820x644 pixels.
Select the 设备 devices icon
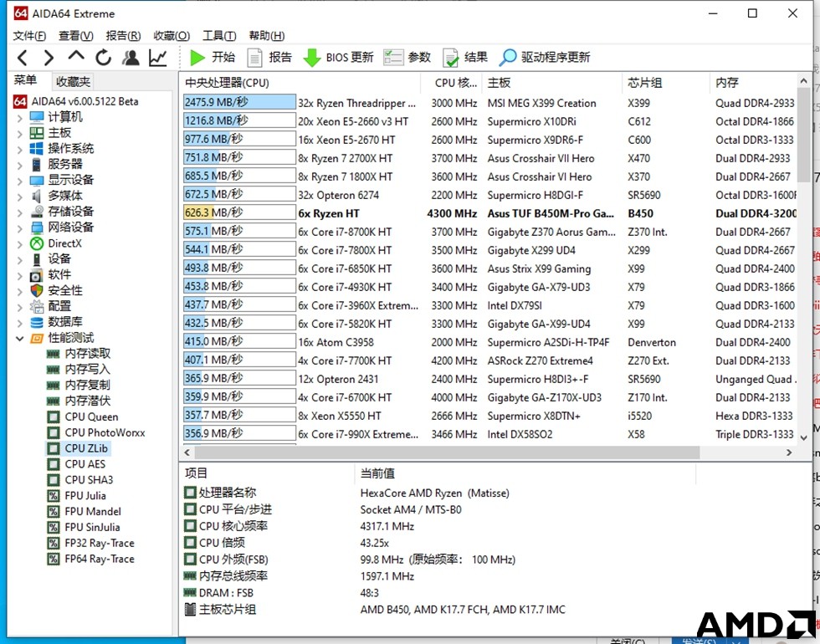[x=37, y=258]
